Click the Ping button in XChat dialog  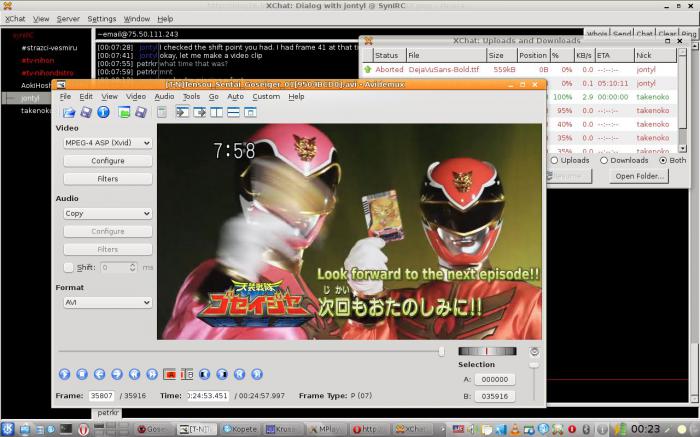(688, 34)
